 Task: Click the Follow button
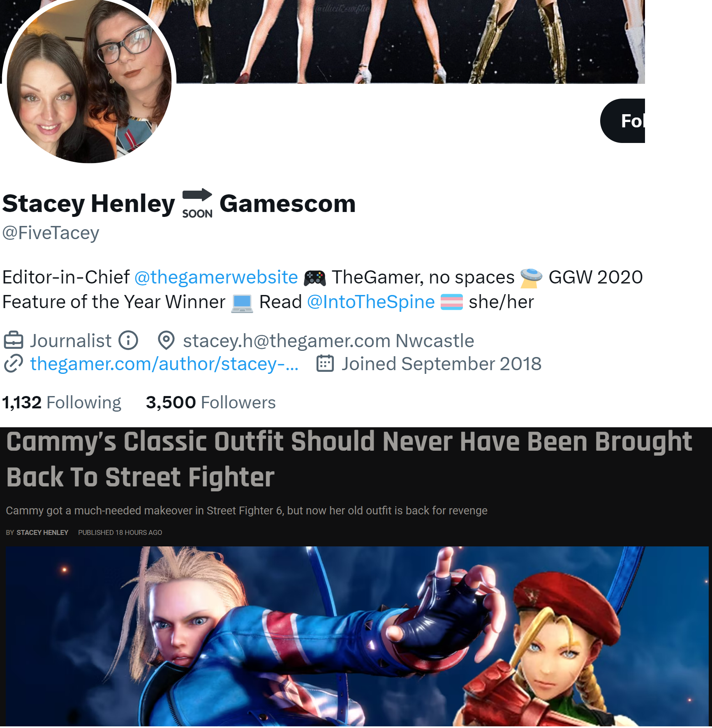(622, 121)
